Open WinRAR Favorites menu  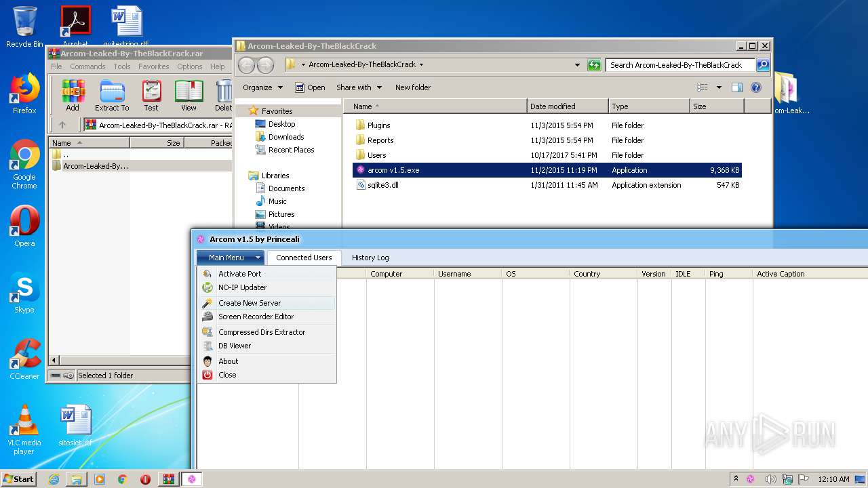coord(154,66)
